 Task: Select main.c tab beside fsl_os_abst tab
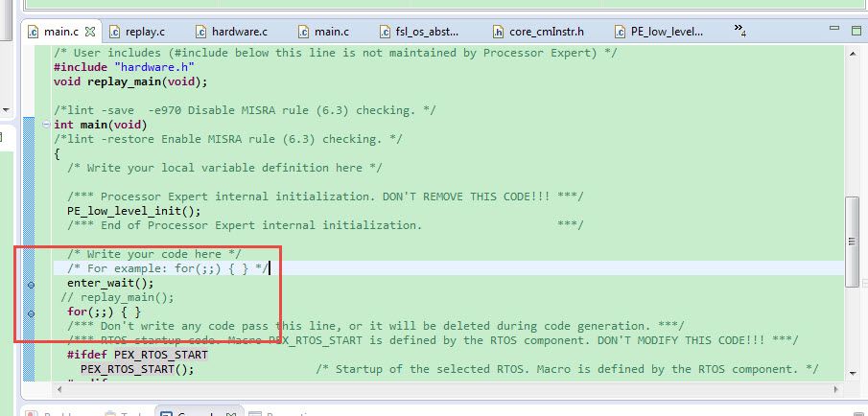(324, 32)
